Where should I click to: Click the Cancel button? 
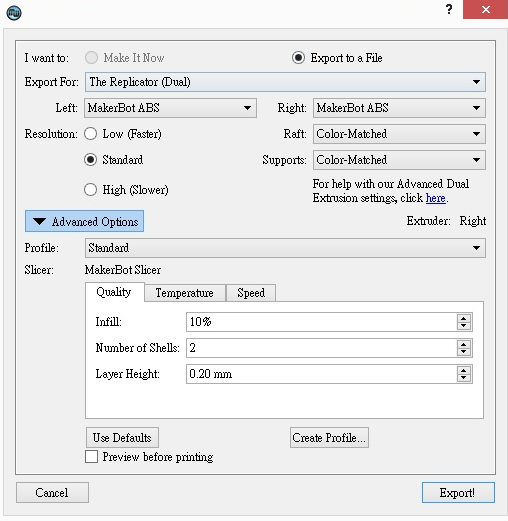click(x=52, y=492)
